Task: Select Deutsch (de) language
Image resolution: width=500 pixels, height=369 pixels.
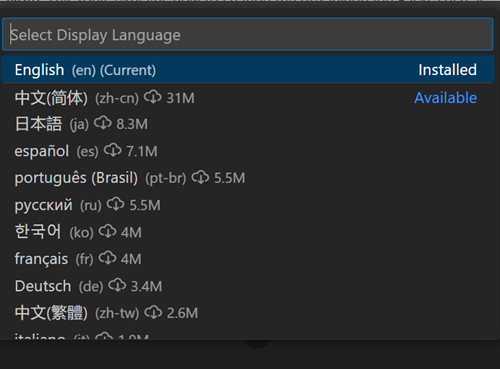Action: 247,286
